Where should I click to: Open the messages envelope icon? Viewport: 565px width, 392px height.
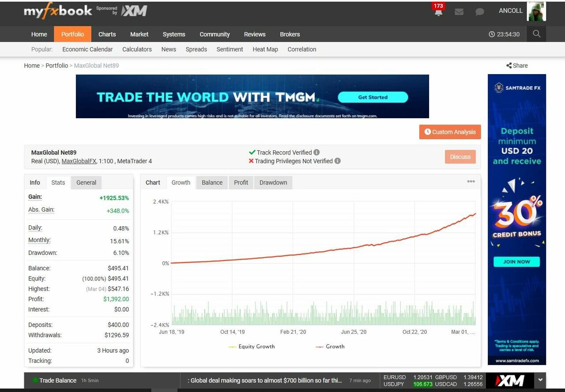pyautogui.click(x=459, y=12)
